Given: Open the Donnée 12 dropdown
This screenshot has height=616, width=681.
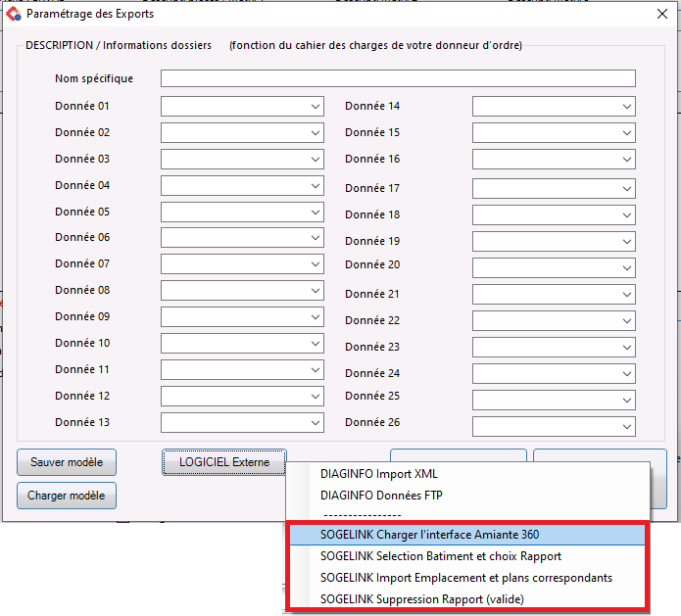Looking at the screenshot, I should [242, 397].
